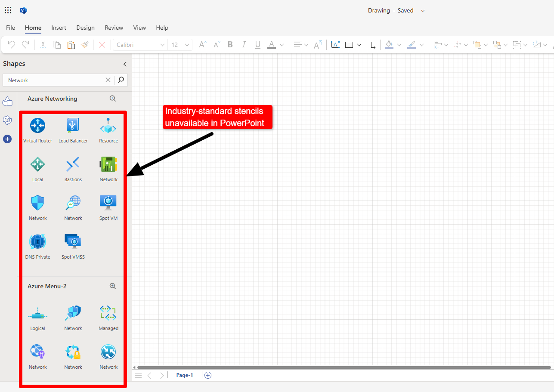Preview Azure Menu-2 stencil with magnifier
Screen dimensions: 554x392
[x=113, y=286]
